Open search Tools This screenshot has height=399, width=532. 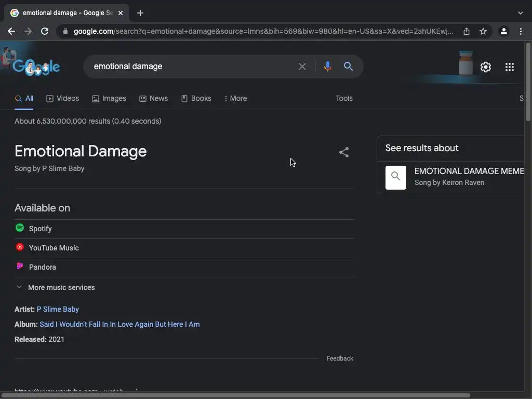tap(344, 98)
